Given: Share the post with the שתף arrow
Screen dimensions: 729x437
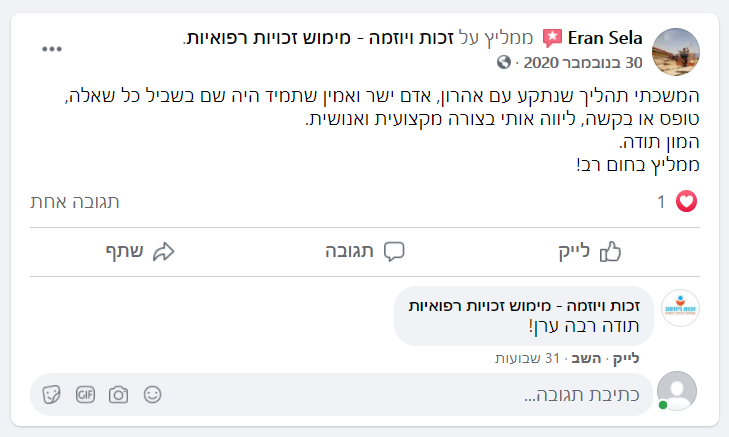Looking at the screenshot, I should tap(140, 252).
